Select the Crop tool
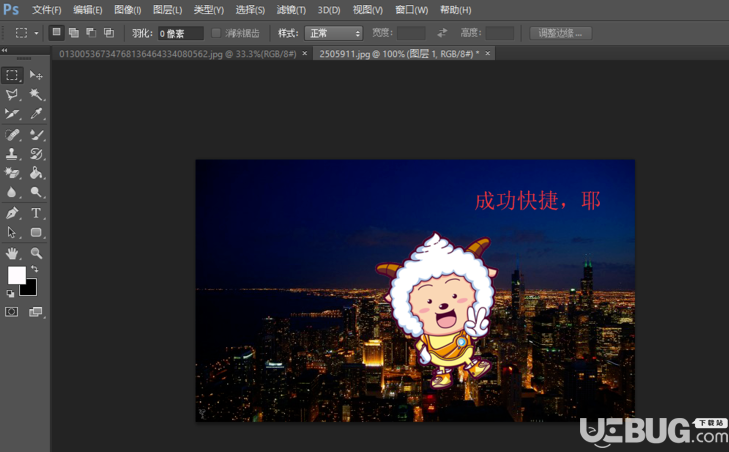Viewport: 729px width, 452px height. pos(12,113)
